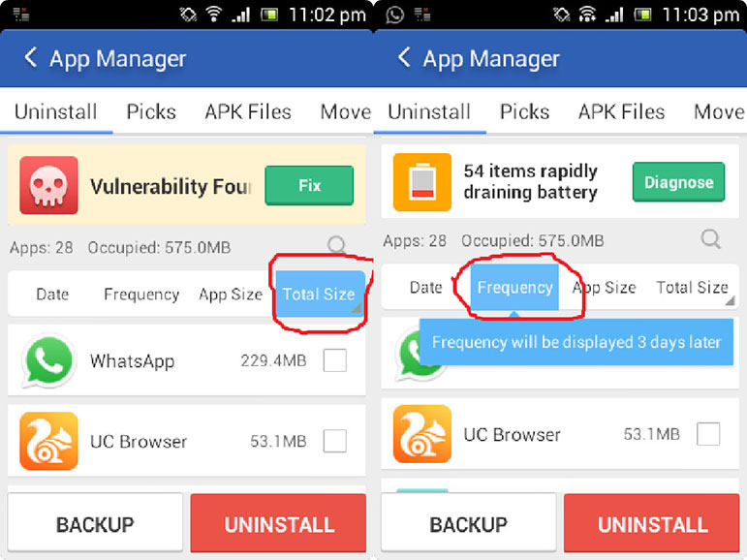The image size is (747, 560).
Task: Open the APK Files tab on right screen
Action: tap(621, 111)
